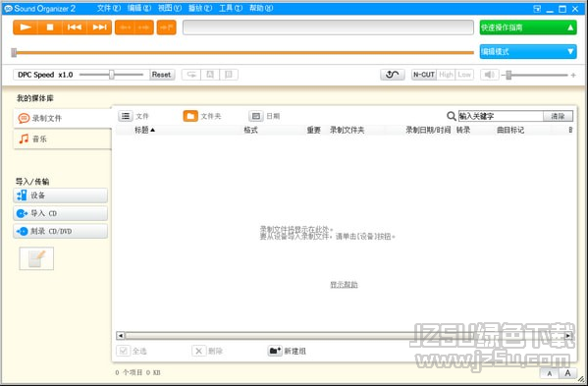
Task: Set the A-B repeat start point A
Action: [x=210, y=75]
